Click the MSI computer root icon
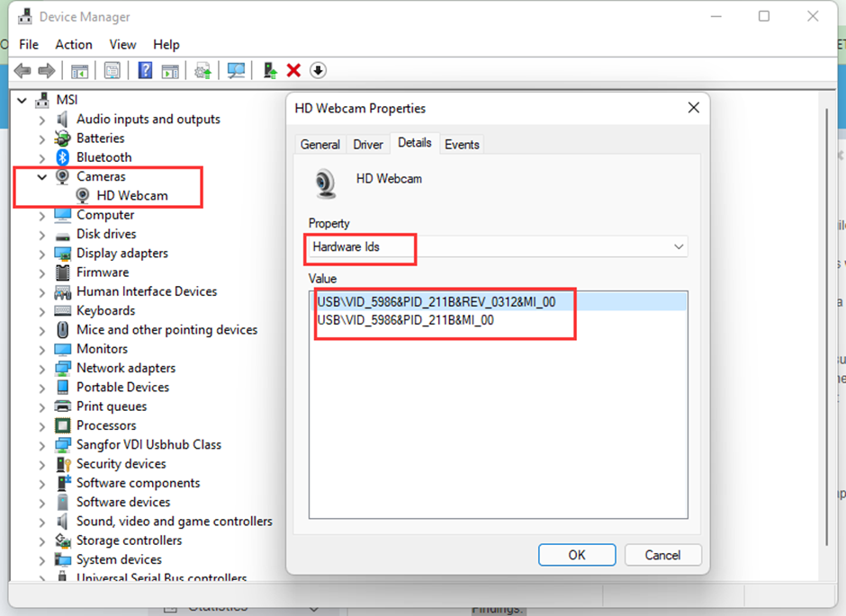846x616 pixels. [x=42, y=100]
